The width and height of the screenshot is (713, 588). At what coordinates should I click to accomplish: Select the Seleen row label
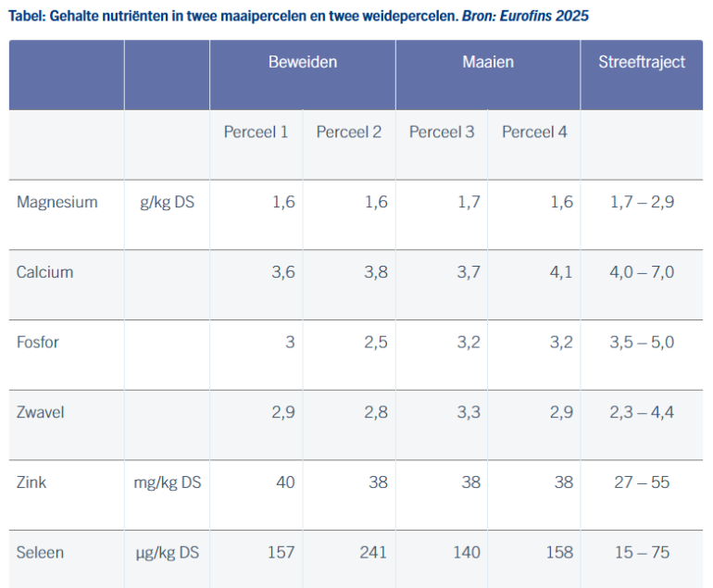(x=40, y=553)
